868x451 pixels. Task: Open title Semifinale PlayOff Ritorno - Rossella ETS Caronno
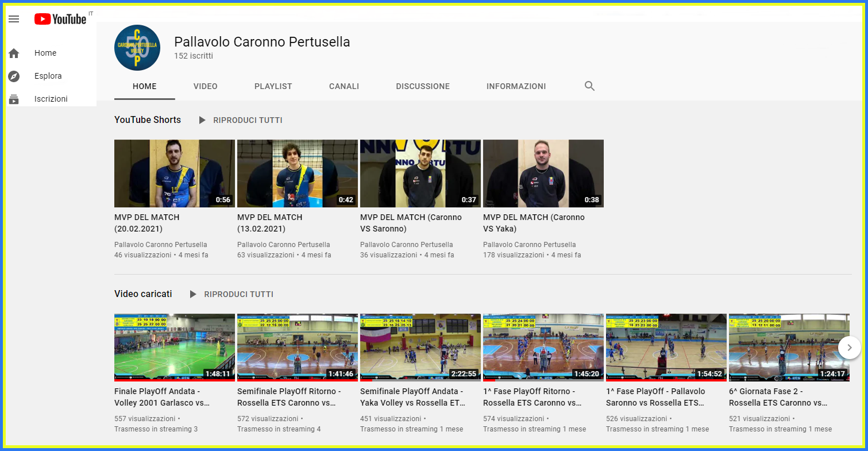tap(289, 397)
